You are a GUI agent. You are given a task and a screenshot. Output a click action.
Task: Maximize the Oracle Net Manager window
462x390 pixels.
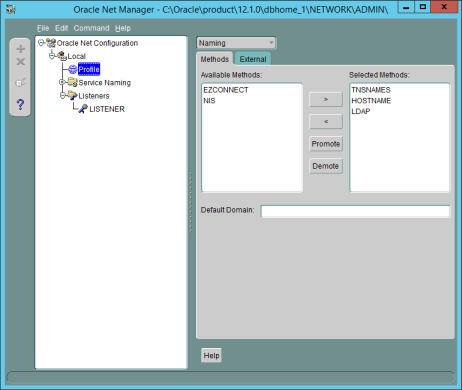pyautogui.click(x=423, y=7)
